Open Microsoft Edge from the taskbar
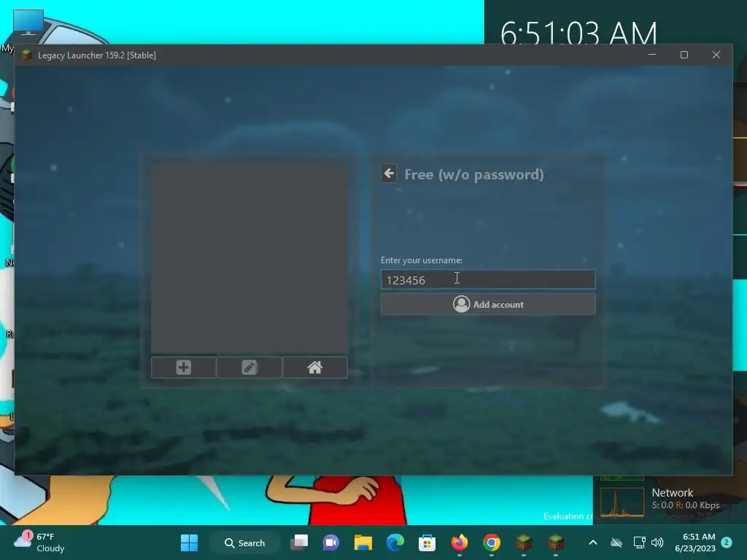The height and width of the screenshot is (560, 747). [x=395, y=542]
